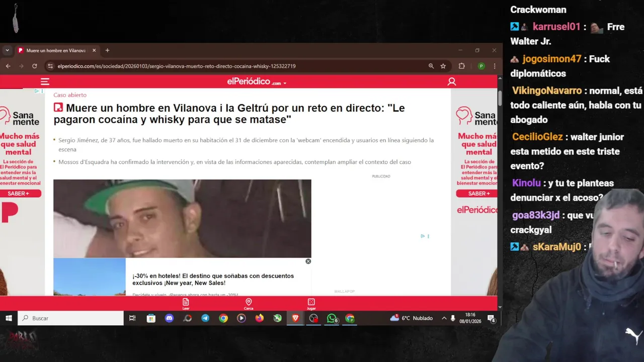644x362 pixels.
Task: Open the site information icon in address bar
Action: tap(50, 66)
